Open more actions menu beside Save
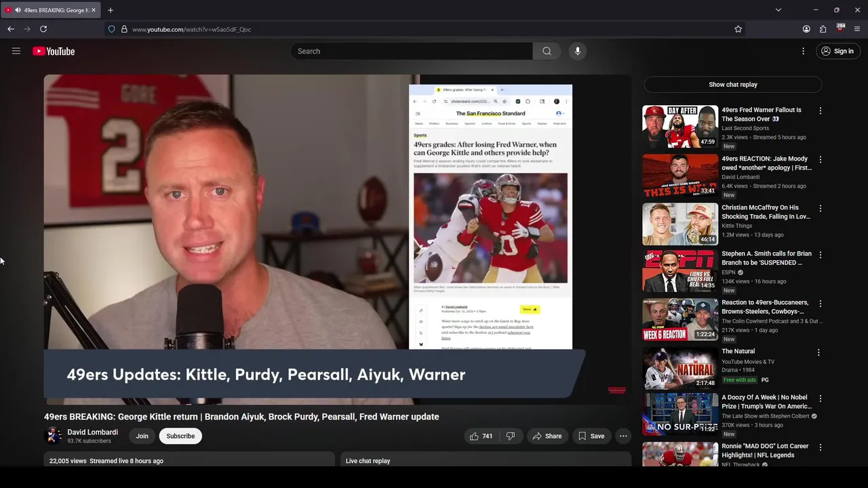Viewport: 868px width, 488px height. (623, 436)
